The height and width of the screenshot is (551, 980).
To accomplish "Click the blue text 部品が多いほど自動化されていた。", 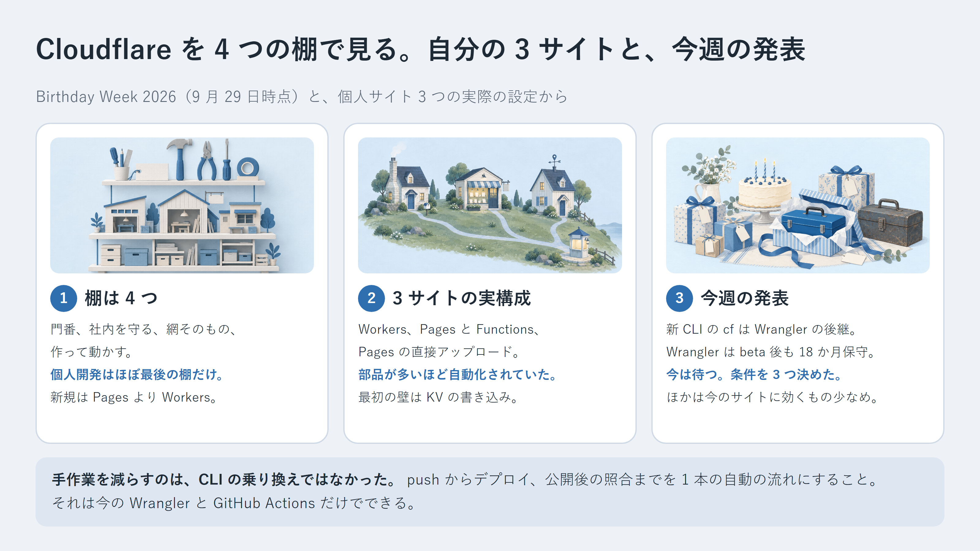I will [x=458, y=375].
